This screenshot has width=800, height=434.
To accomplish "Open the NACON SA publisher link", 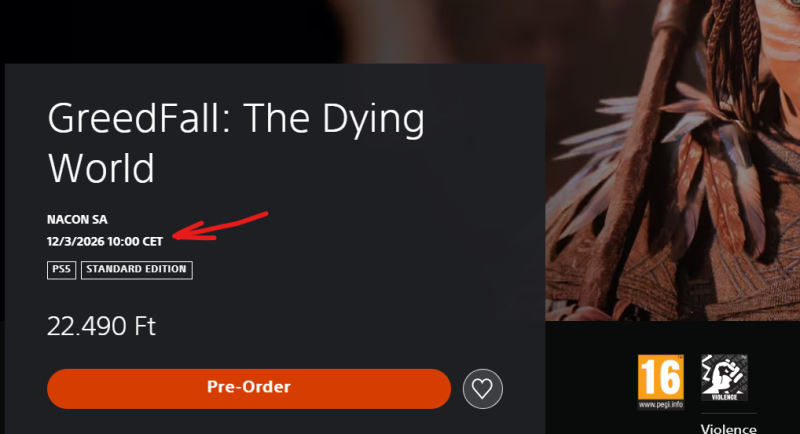I will tap(77, 220).
